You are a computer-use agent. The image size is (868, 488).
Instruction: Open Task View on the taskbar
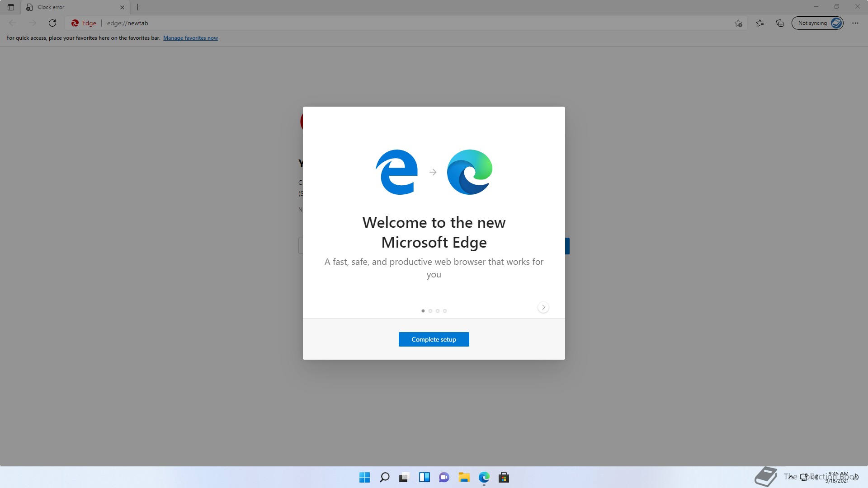coord(404,477)
